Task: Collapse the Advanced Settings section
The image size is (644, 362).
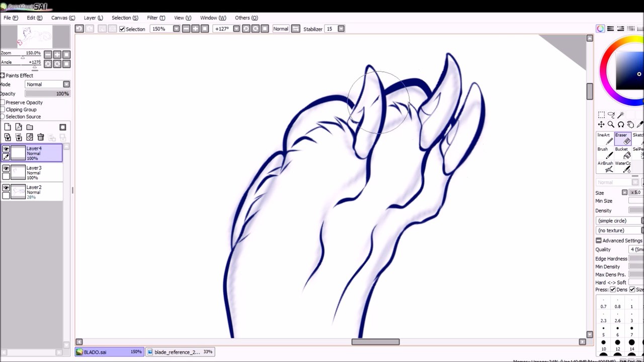Action: [598, 241]
